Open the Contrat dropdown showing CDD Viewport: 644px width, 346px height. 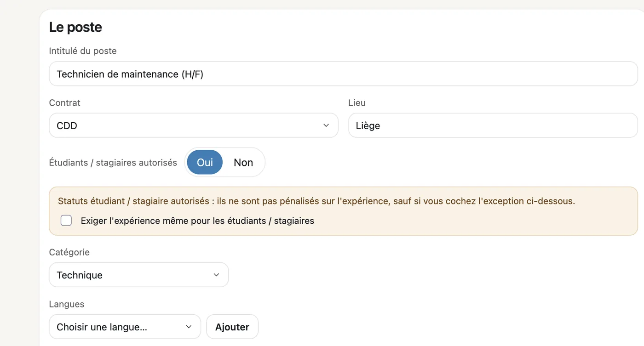click(x=194, y=125)
